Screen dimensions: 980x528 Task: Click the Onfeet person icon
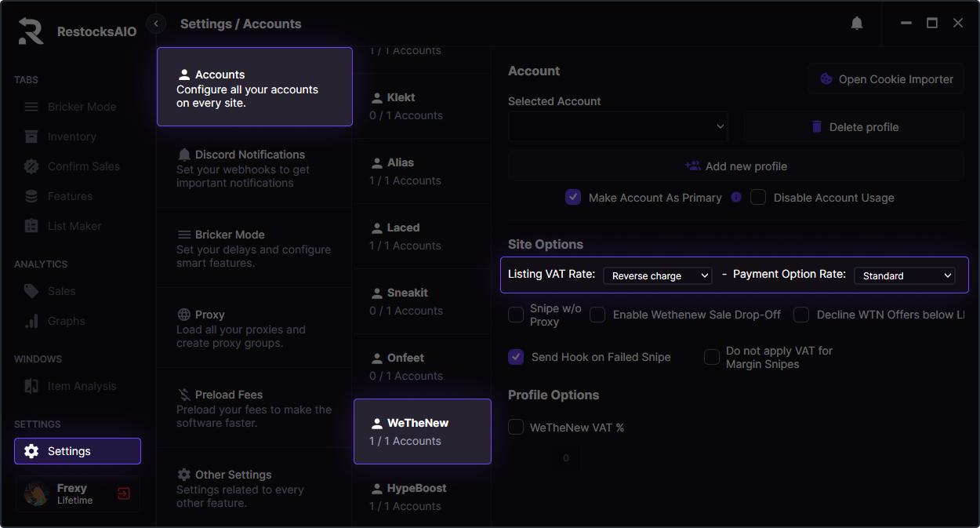click(x=376, y=359)
